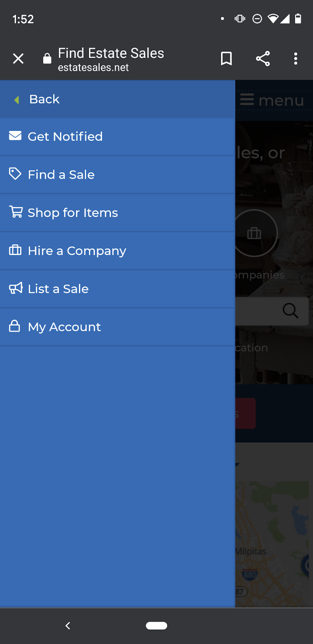Tap the green Back arrow chevron
This screenshot has width=313, height=644.
pyautogui.click(x=16, y=99)
